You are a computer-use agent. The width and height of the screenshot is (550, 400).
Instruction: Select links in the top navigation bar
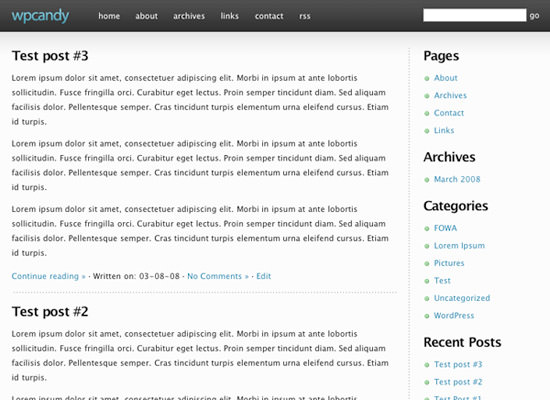pyautogui.click(x=230, y=16)
